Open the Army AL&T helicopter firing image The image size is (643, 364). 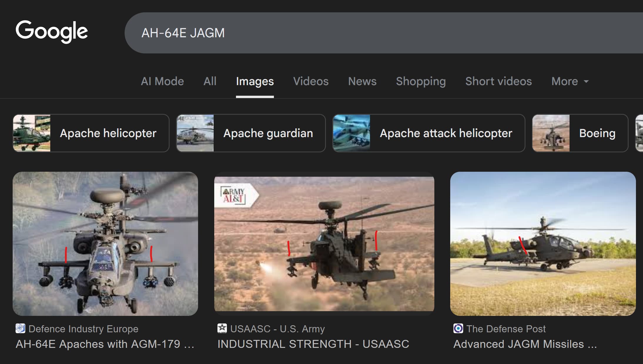click(324, 244)
